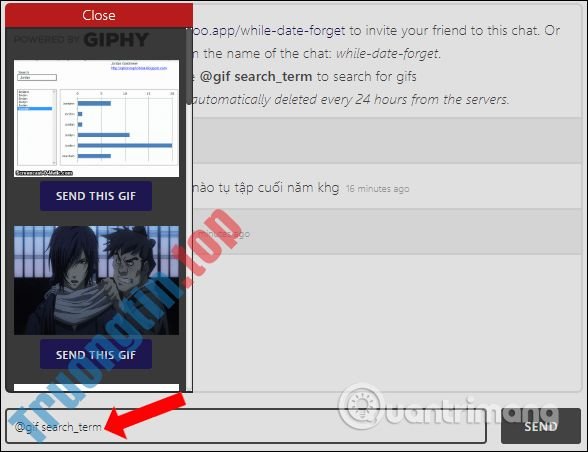This screenshot has height=452, width=588.
Task: Focus the message input with @gif search_term
Action: coord(246,426)
